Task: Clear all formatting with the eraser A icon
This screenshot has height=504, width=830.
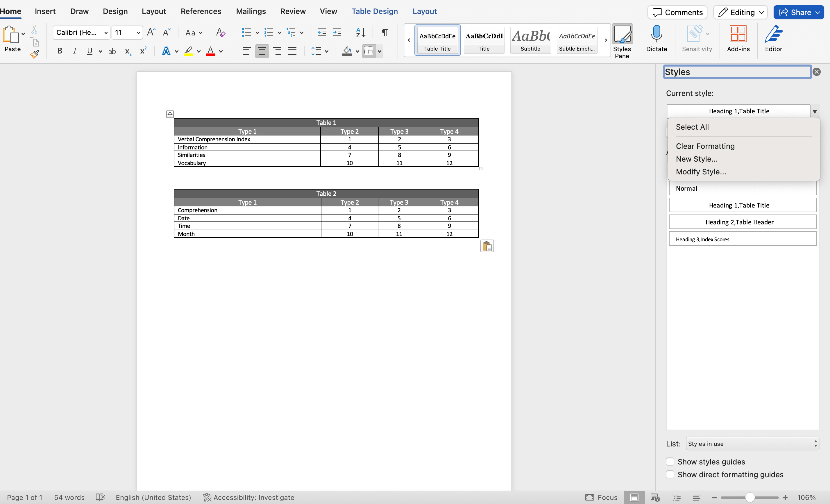Action: point(220,32)
